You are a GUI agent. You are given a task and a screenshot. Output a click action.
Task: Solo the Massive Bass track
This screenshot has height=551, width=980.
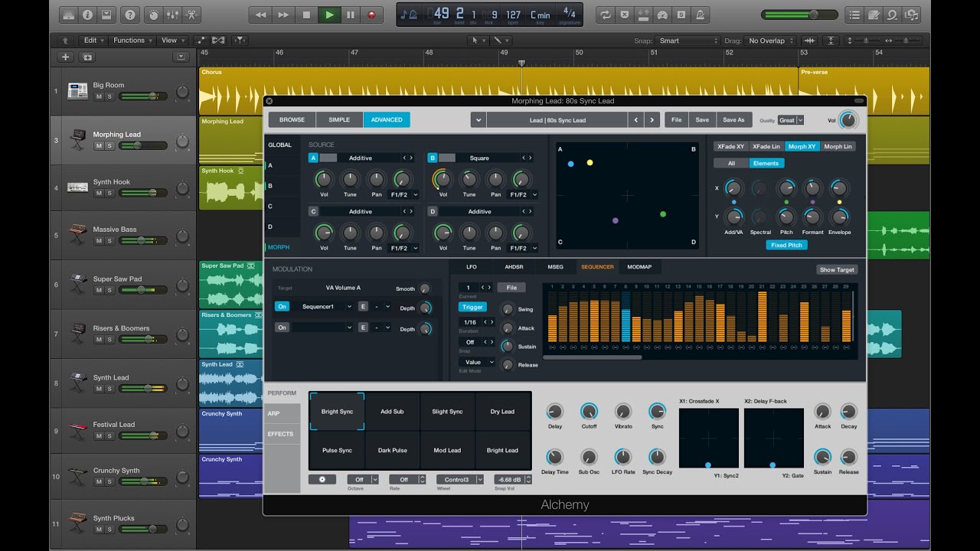[109, 240]
